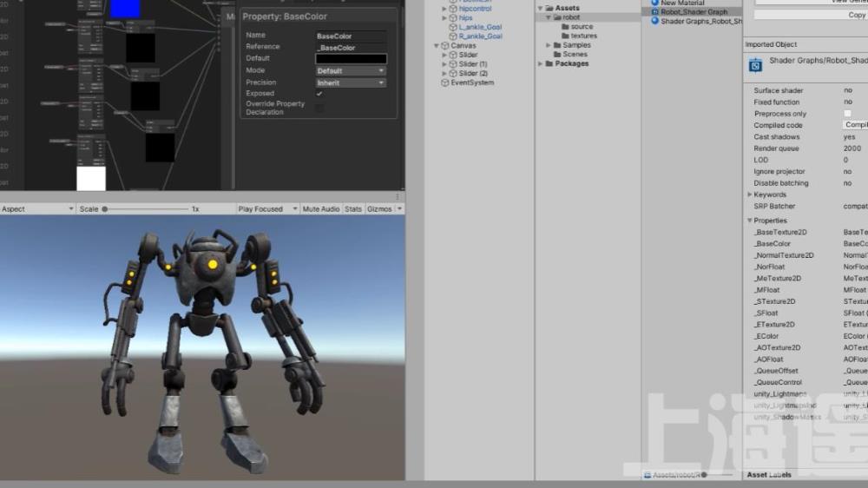Click the R_ankle_Goal cube icon

[x=453, y=36]
